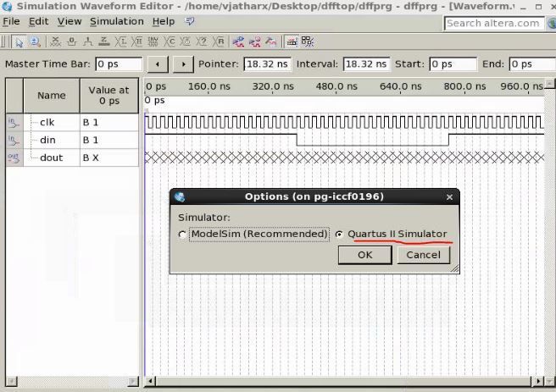The image size is (556, 392).
Task: Open the Help menu
Action: click(x=164, y=22)
